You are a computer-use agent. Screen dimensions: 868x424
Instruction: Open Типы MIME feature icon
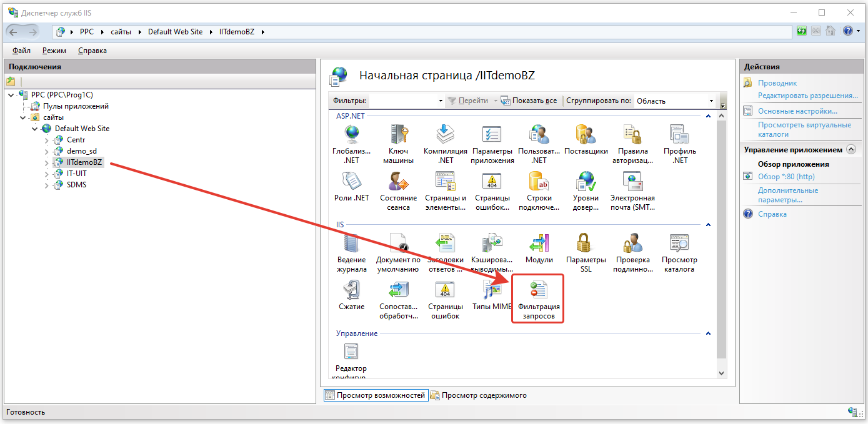492,291
